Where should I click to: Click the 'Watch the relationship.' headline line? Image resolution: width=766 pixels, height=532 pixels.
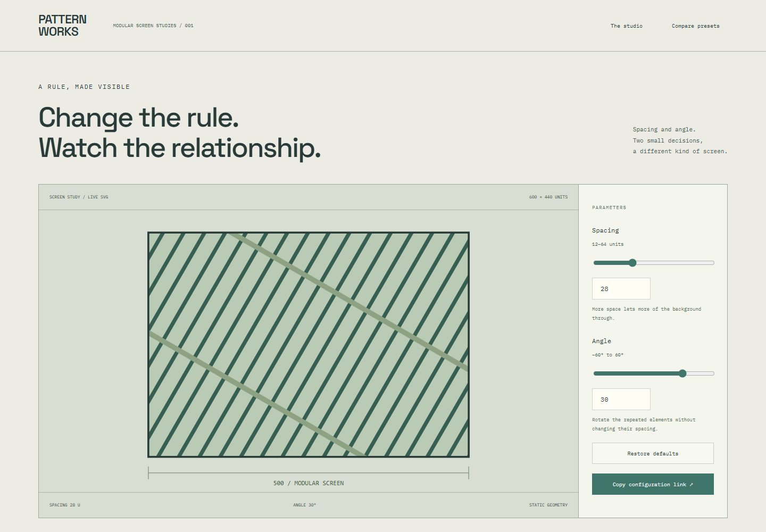tap(180, 148)
